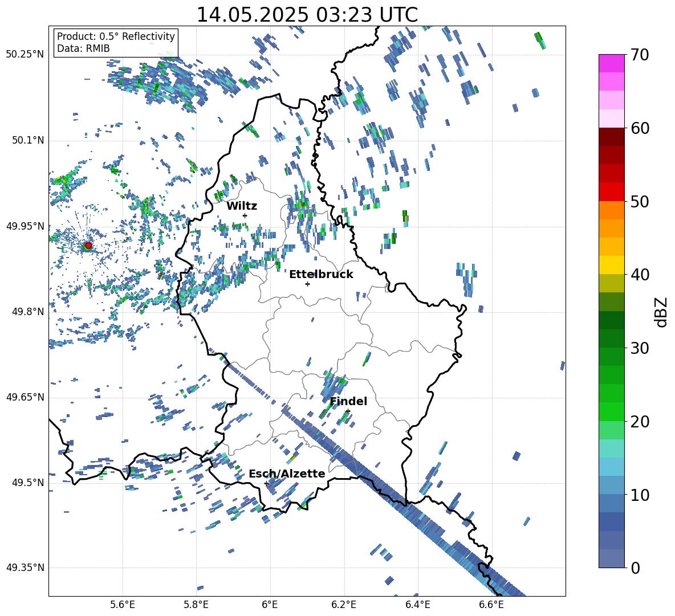Click the orange colorbar segment below 50

[x=612, y=210]
